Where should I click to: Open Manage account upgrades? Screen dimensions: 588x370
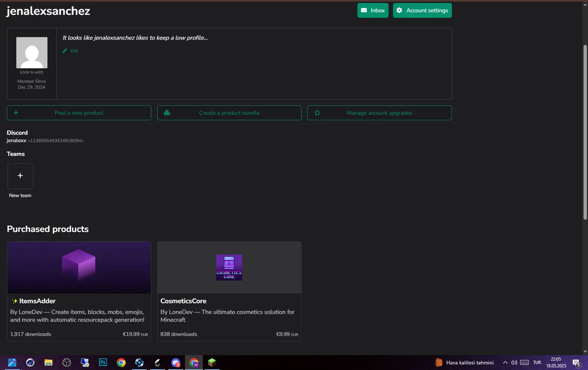379,113
